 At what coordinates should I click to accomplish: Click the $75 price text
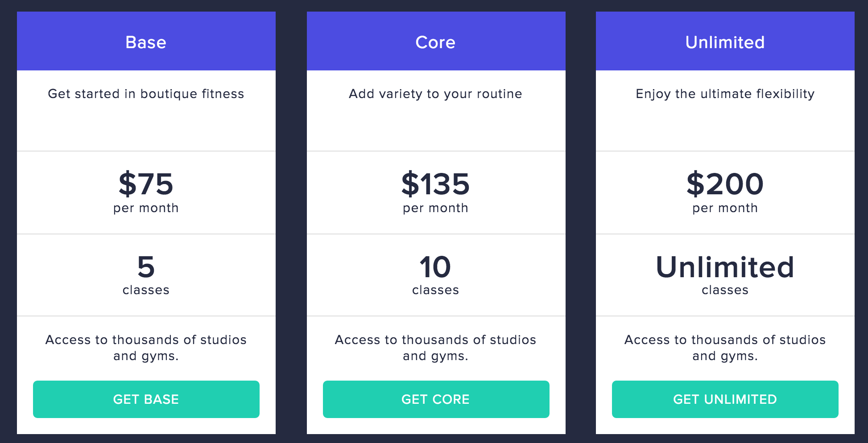pyautogui.click(x=146, y=184)
